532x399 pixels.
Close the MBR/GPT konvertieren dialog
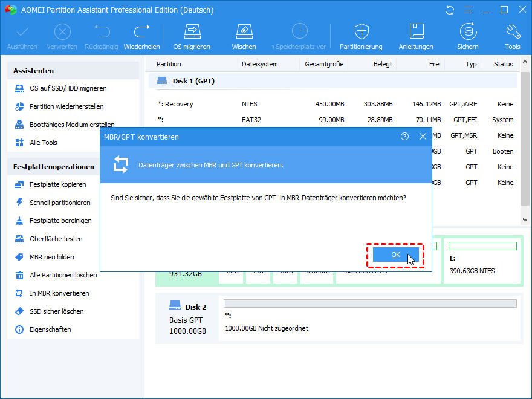click(423, 137)
